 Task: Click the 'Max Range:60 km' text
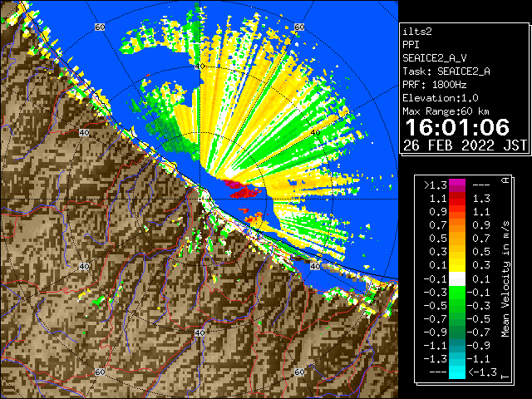pos(446,111)
